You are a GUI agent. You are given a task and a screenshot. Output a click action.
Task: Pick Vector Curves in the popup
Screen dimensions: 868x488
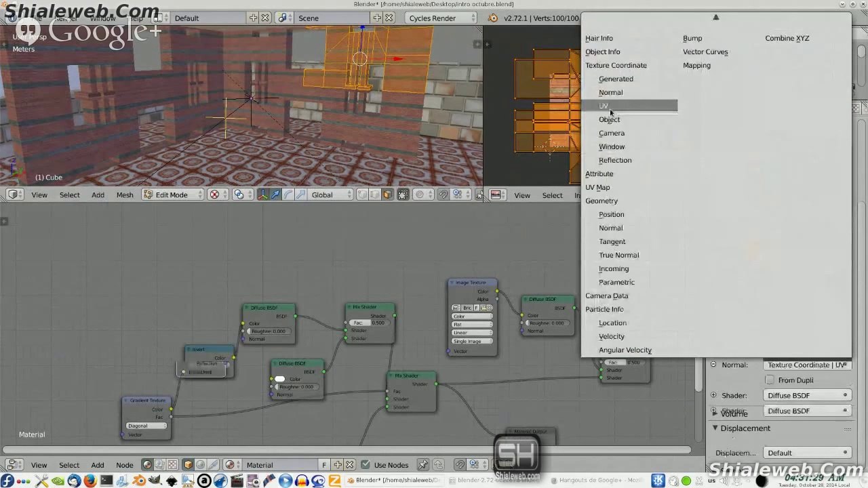click(705, 52)
